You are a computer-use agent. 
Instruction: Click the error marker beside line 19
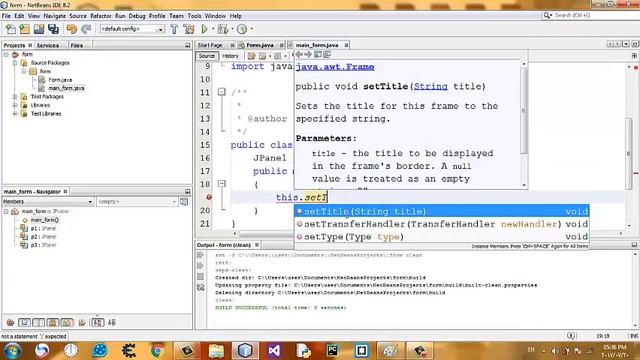209,197
